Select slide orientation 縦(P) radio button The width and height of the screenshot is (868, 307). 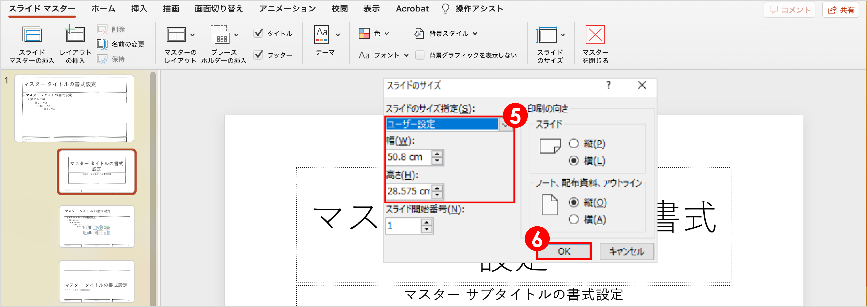(573, 144)
